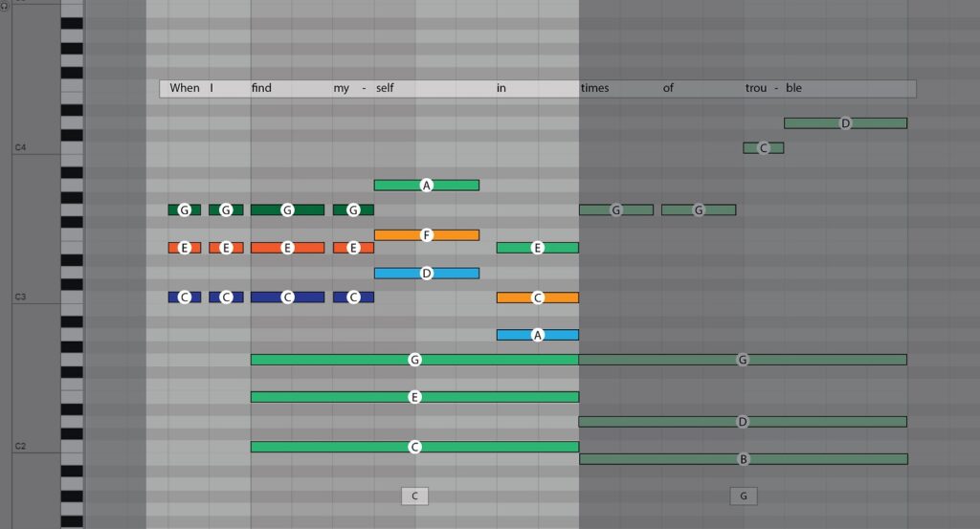Select the dimmed D note at lyric 'ble'
Viewport: 980px width, 529px height.
(x=845, y=123)
